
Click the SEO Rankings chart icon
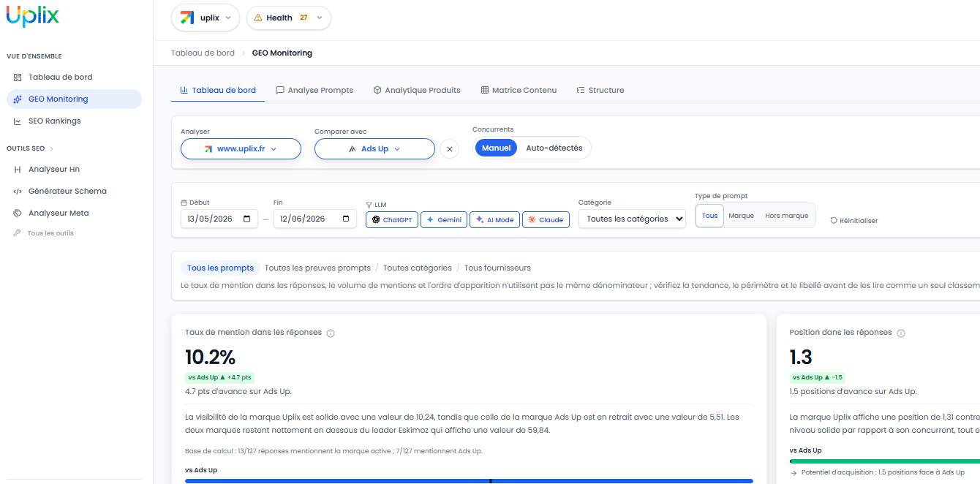(x=18, y=121)
